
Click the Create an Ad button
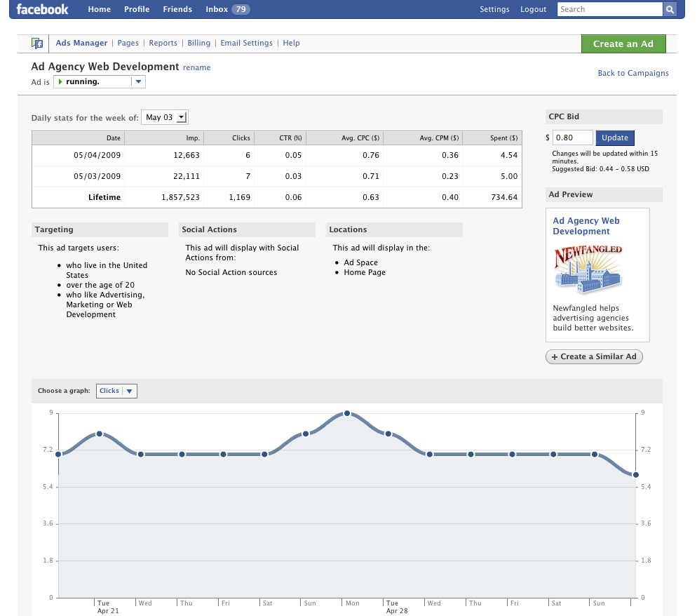(623, 44)
